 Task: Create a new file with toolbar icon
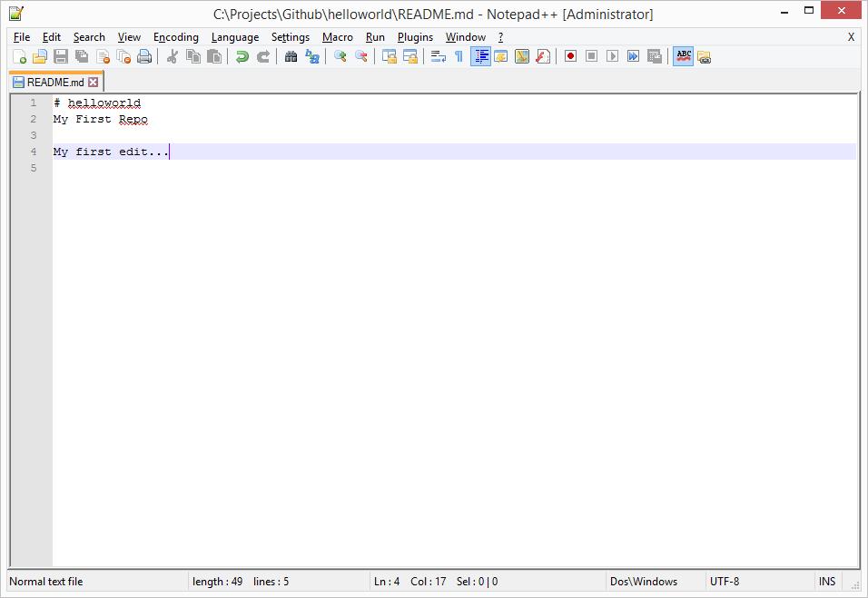click(19, 56)
